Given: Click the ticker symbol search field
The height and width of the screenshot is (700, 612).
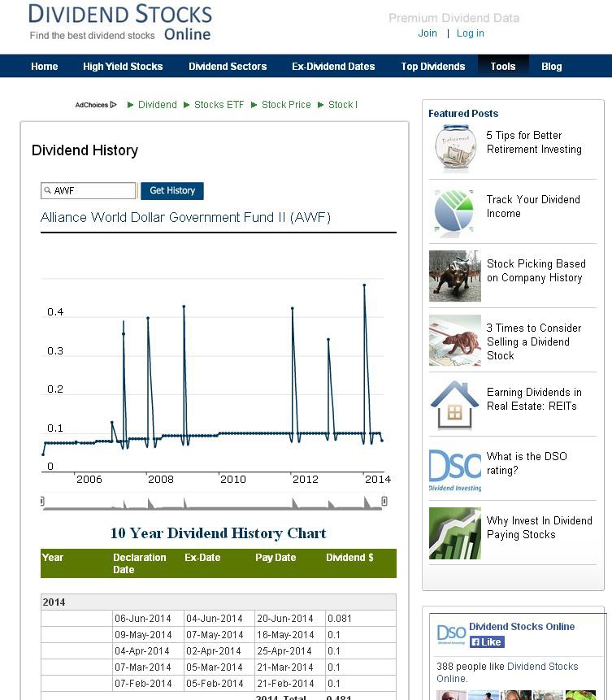Looking at the screenshot, I should coord(88,190).
